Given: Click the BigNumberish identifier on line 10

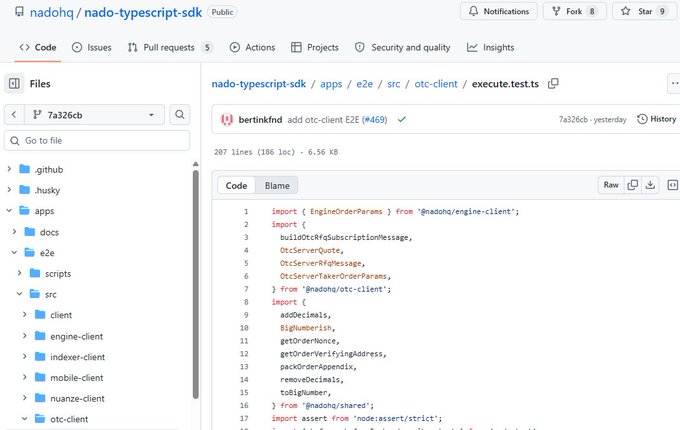Looking at the screenshot, I should (306, 328).
